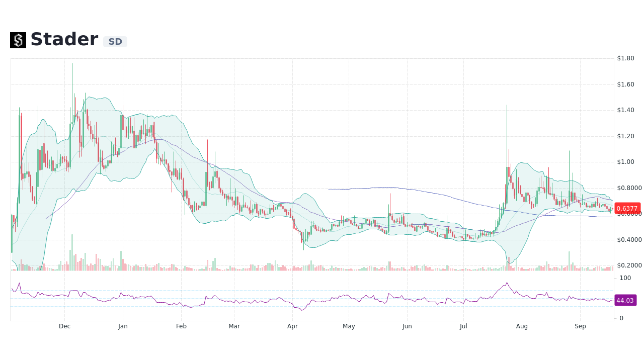
Task: Select the Sep month label
Action: click(x=580, y=326)
